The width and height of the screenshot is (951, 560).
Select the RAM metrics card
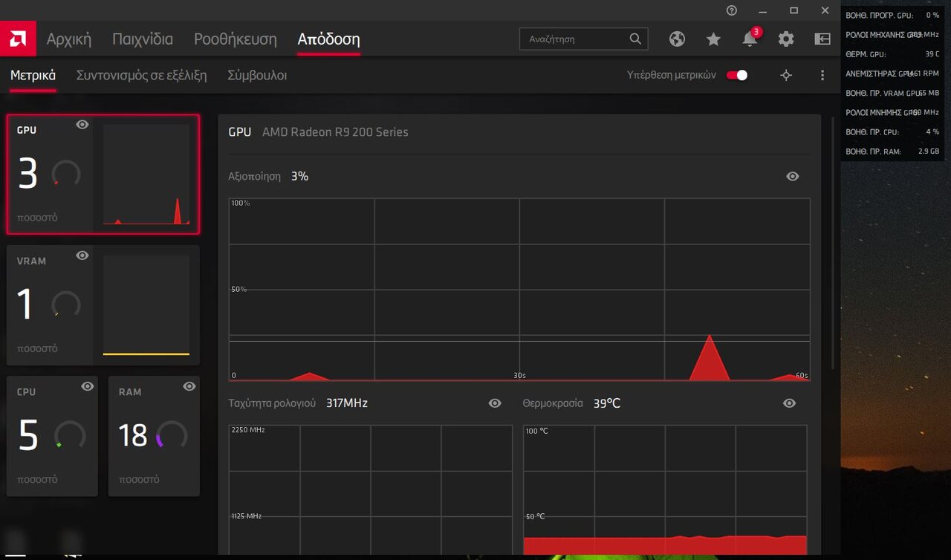coord(154,436)
